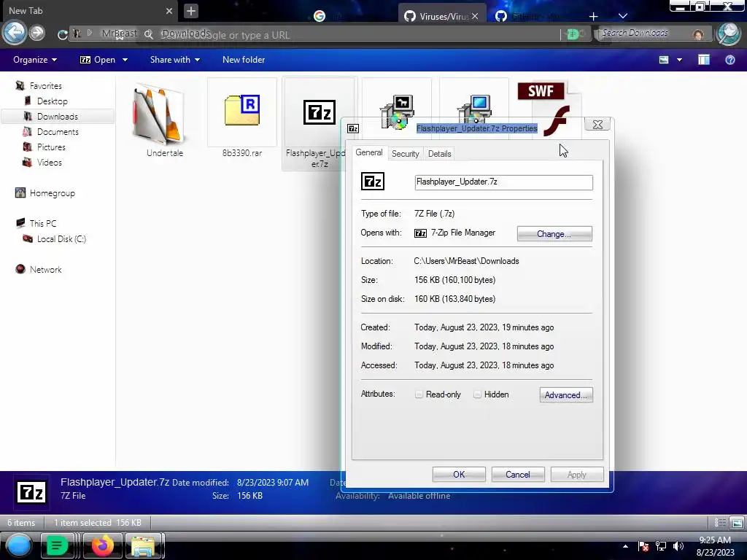Toggle the preview pane icon
This screenshot has width=747, height=560.
(704, 60)
